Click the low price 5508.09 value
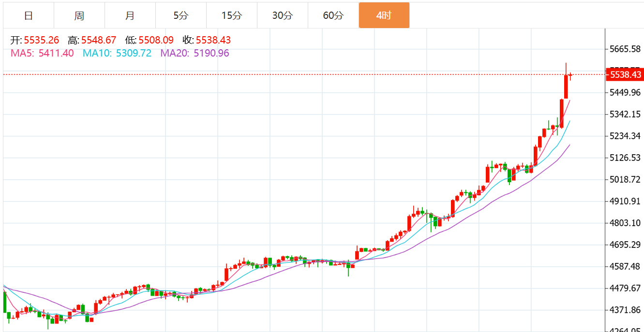This screenshot has height=332, width=644. [x=156, y=40]
